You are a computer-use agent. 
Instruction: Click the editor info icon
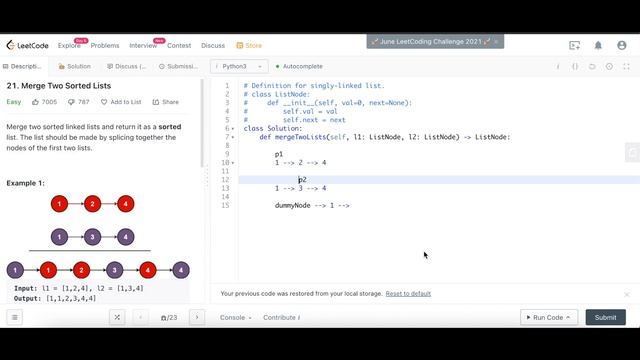558,67
